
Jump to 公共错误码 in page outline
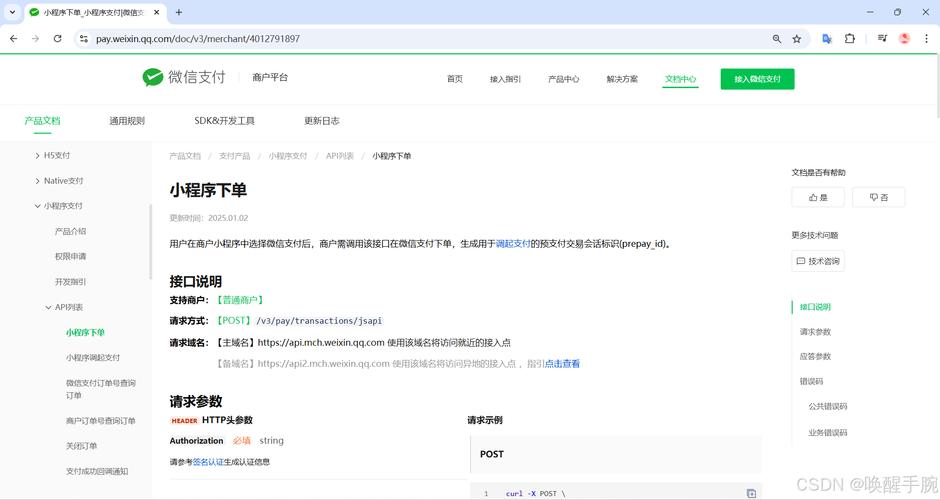[828, 406]
